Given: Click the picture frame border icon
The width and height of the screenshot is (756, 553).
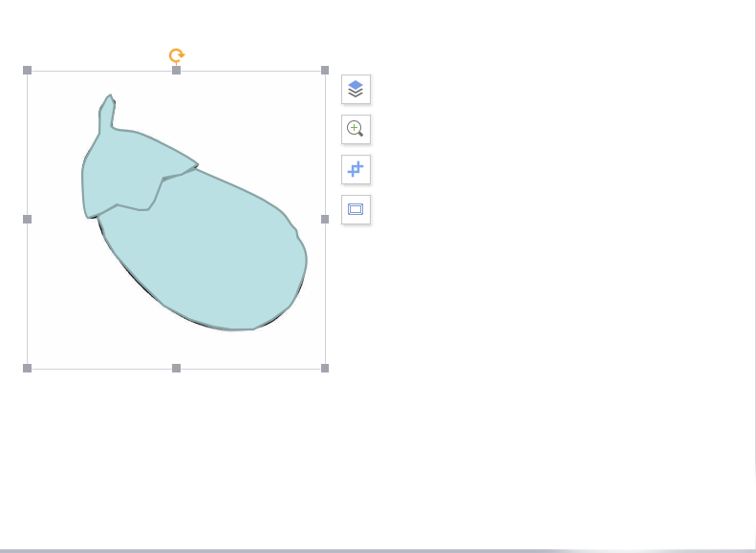Looking at the screenshot, I should coord(356,209).
